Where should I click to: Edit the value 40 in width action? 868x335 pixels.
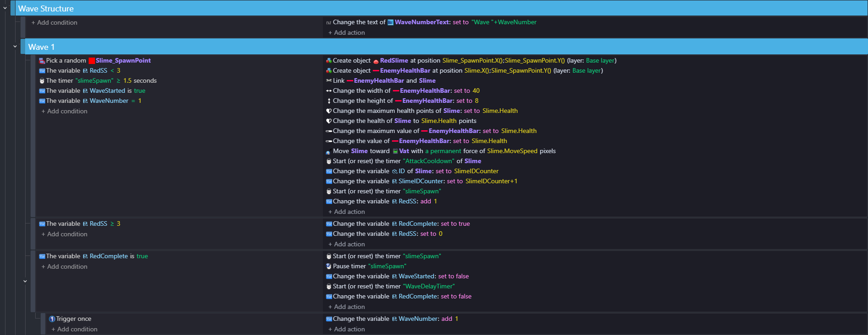[476, 91]
